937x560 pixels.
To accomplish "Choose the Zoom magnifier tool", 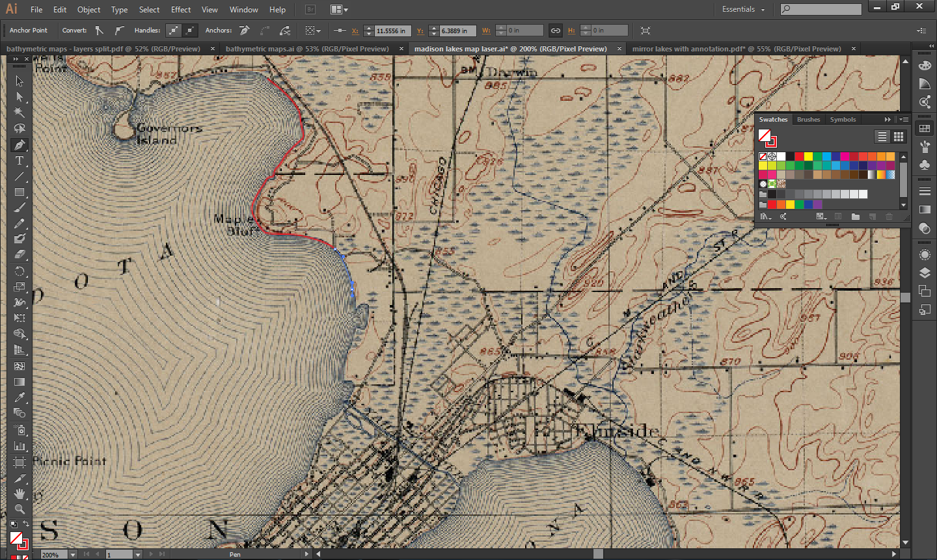I will point(20,509).
